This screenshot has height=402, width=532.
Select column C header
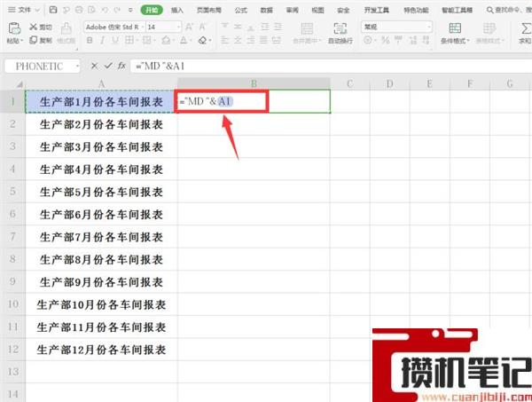[x=350, y=83]
